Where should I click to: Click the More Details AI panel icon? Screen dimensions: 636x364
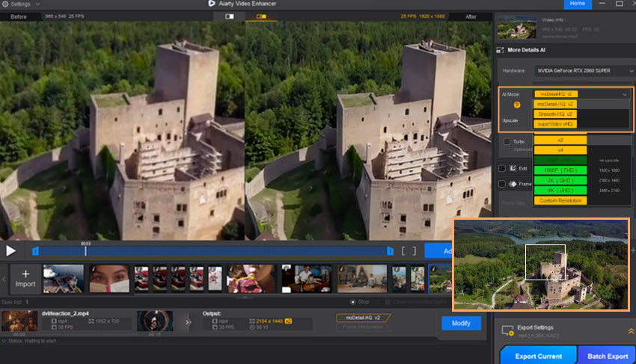coord(500,50)
